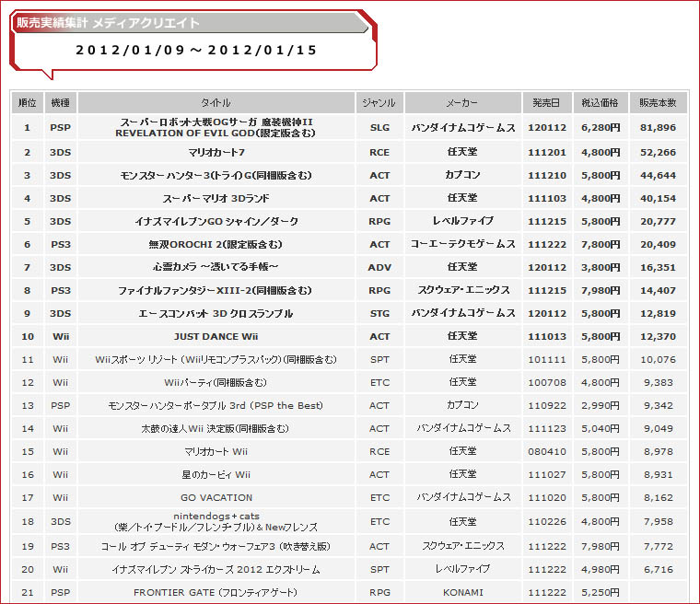Click title スーパーロボット大戦OGサーガ 魔装機神II
This screenshot has height=604, width=700.
216,127
